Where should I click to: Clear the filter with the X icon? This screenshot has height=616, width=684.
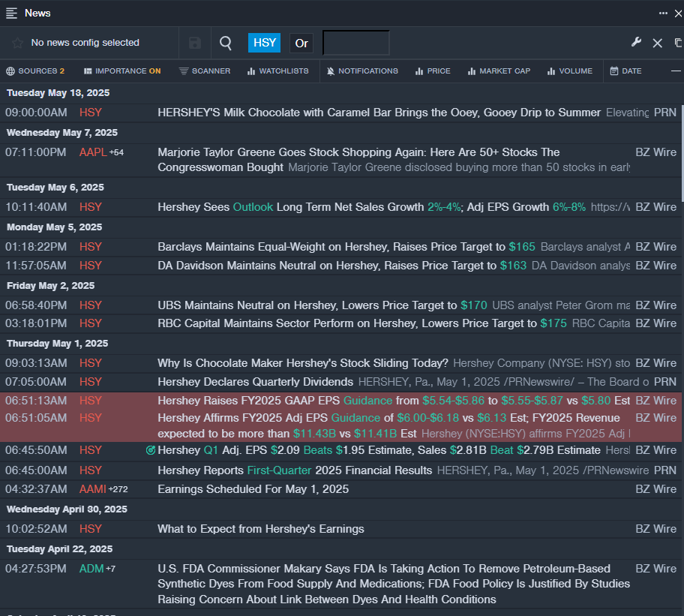[x=658, y=43]
